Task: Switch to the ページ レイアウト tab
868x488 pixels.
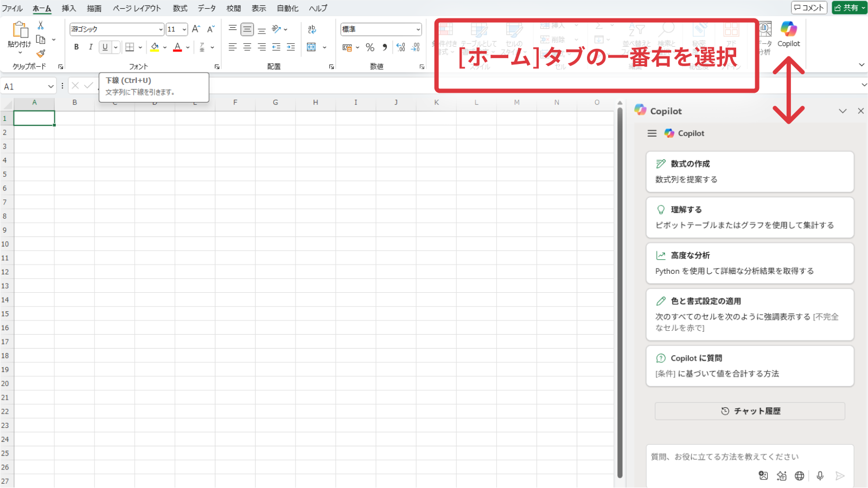Action: [137, 8]
